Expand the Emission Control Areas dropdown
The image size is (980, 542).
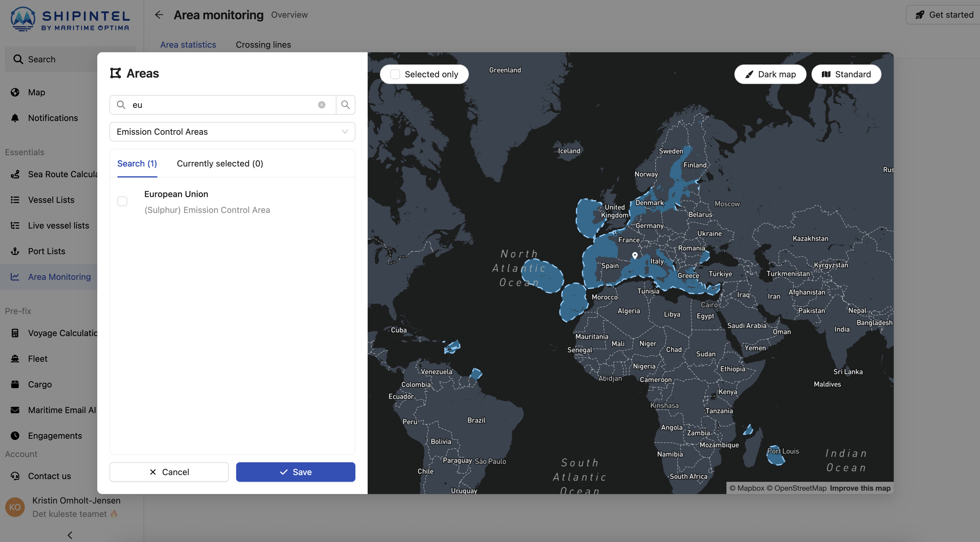(x=232, y=131)
